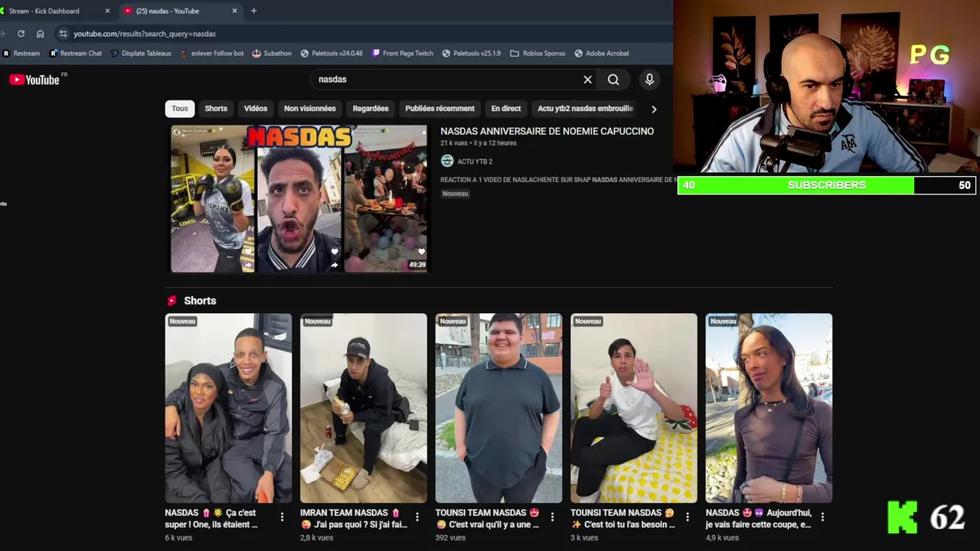
Task: Open the Restream bookmark
Action: tap(21, 54)
